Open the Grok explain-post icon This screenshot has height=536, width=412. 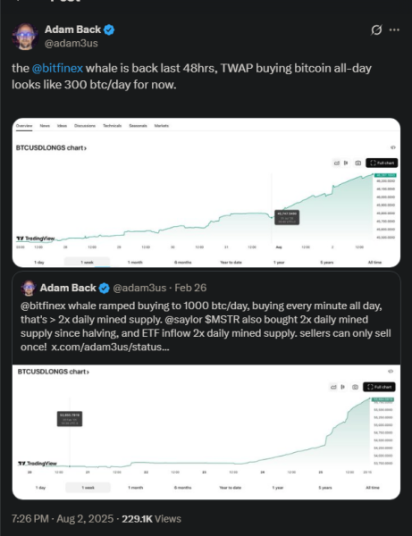(376, 30)
